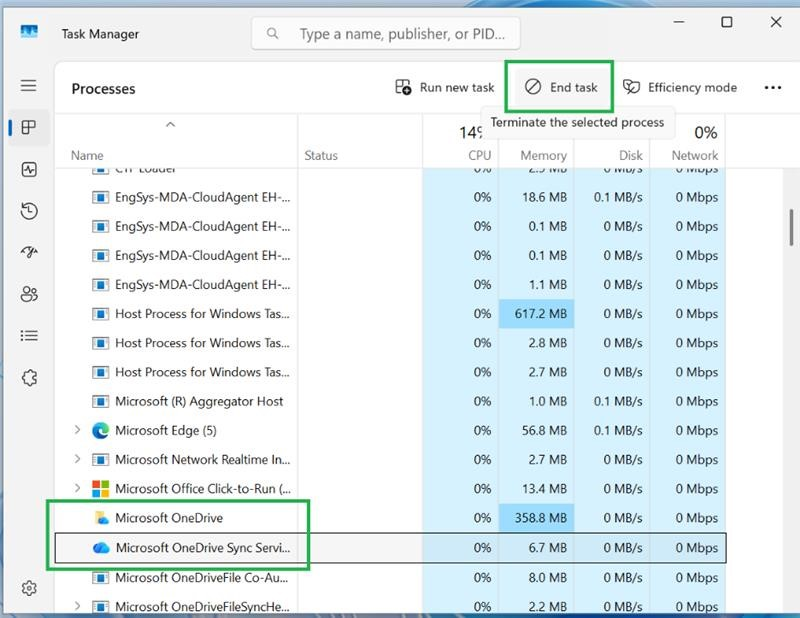Open the Performance page in the sidebar
800x618 pixels.
click(x=29, y=169)
